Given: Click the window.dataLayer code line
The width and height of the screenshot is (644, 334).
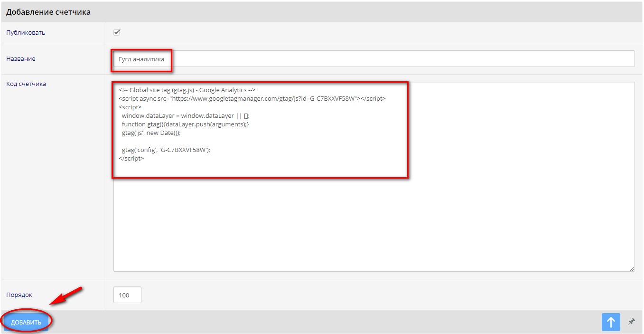Looking at the screenshot, I should click(186, 116).
